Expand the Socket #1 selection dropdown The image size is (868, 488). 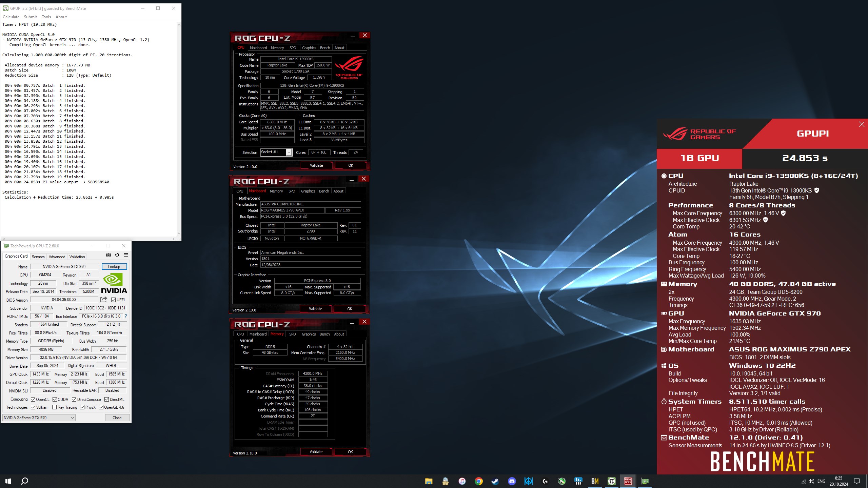coord(289,152)
